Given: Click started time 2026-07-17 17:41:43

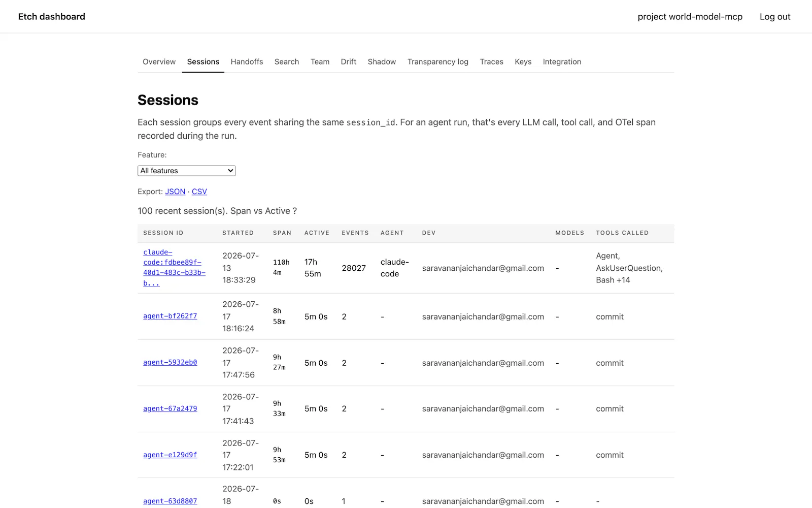Looking at the screenshot, I should [x=241, y=408].
